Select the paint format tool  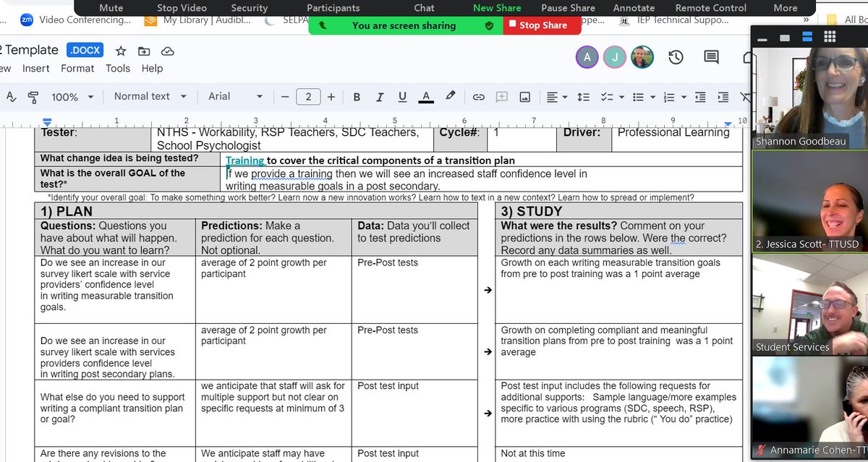pos(33,96)
